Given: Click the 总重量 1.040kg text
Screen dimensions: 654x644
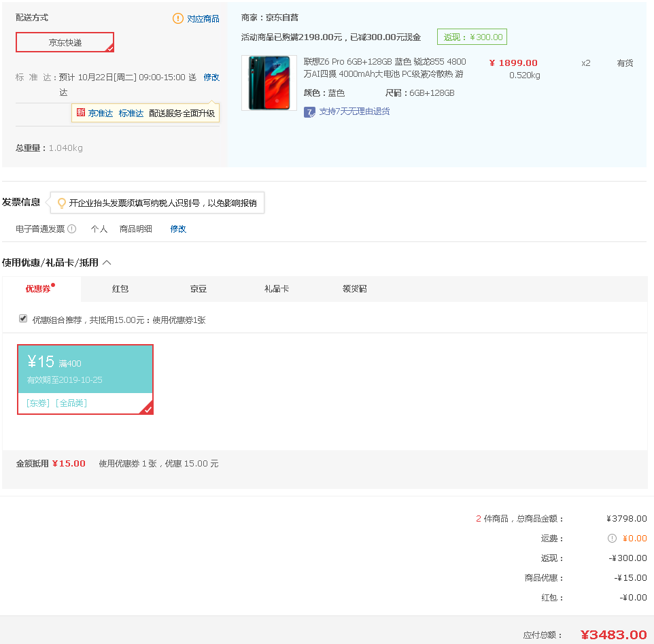Looking at the screenshot, I should pos(49,148).
